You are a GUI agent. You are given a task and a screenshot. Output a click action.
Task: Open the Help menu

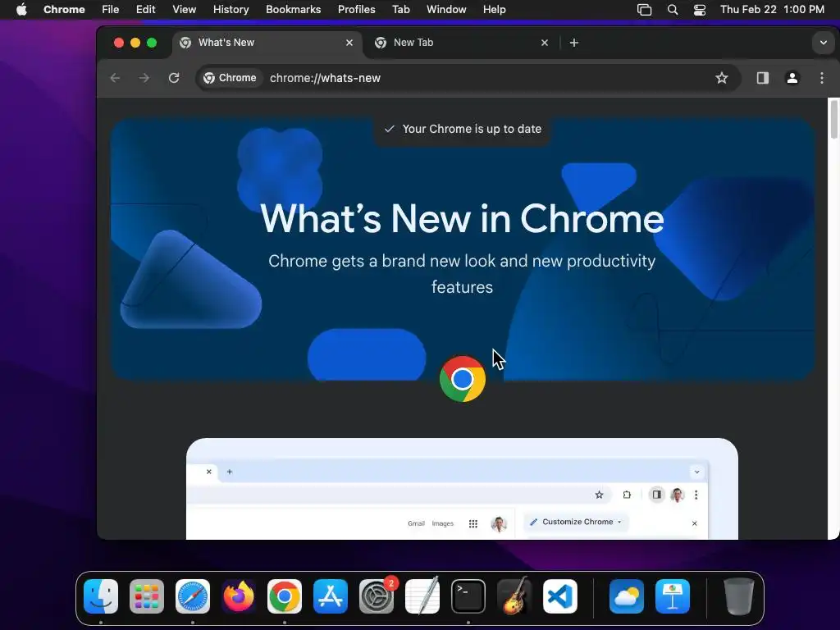coord(494,10)
